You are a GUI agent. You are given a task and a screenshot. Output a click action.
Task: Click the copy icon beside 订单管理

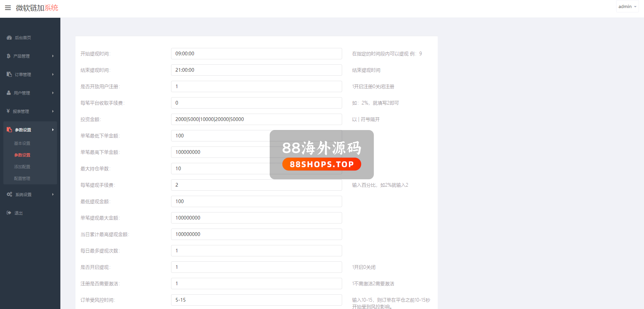(x=9, y=74)
